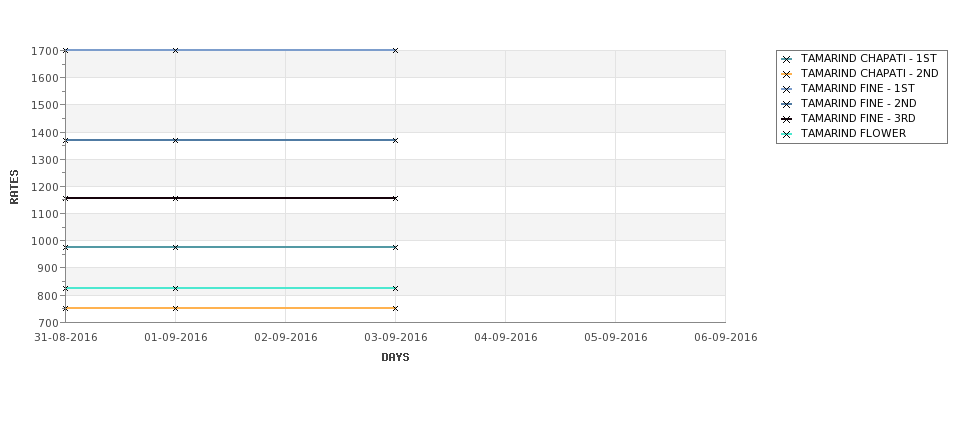Click the 975 line point at 01-09-2016
This screenshot has width=975, height=429.
[175, 247]
